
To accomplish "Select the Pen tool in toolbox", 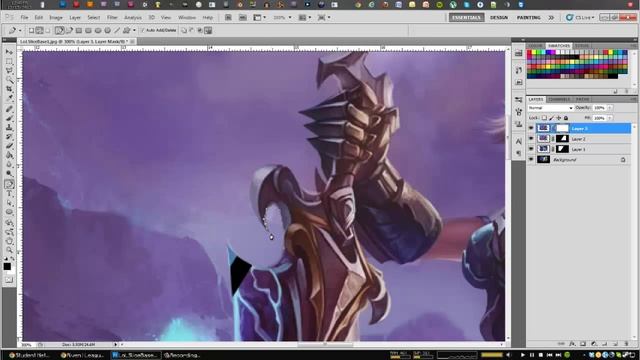I will pos(9,184).
